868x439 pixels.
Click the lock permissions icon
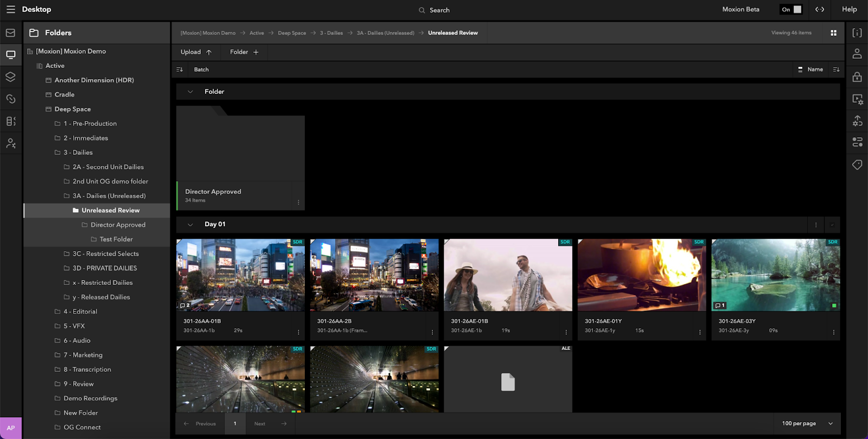pyautogui.click(x=857, y=77)
